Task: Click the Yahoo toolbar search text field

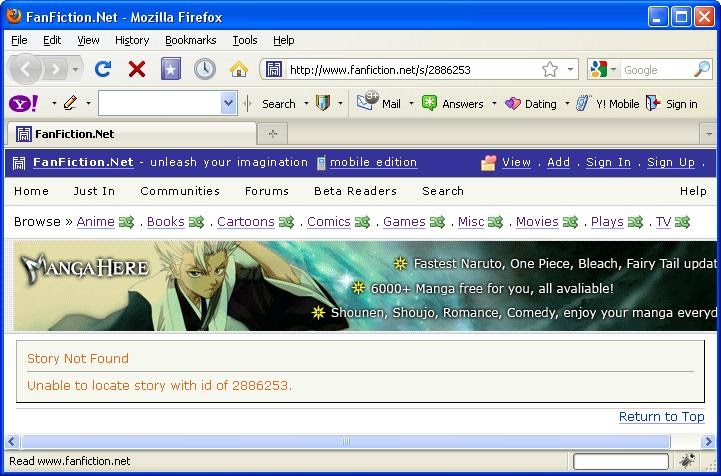Action: (160, 103)
